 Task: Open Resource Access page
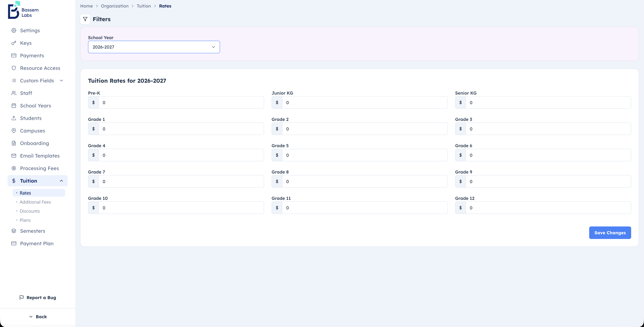[x=37, y=68]
